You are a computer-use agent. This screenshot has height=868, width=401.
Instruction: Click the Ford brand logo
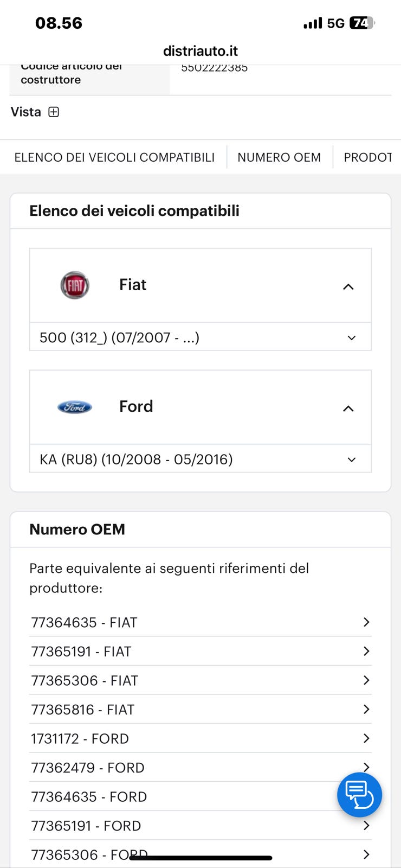tap(75, 407)
